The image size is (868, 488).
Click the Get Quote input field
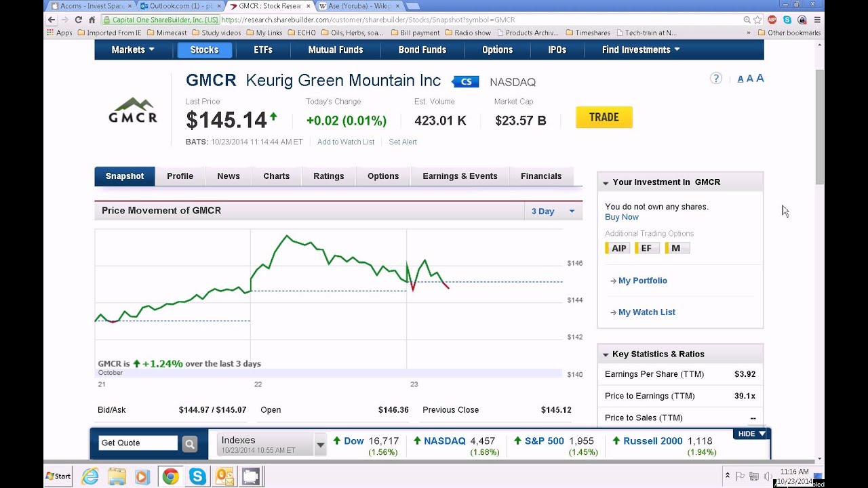pyautogui.click(x=138, y=443)
